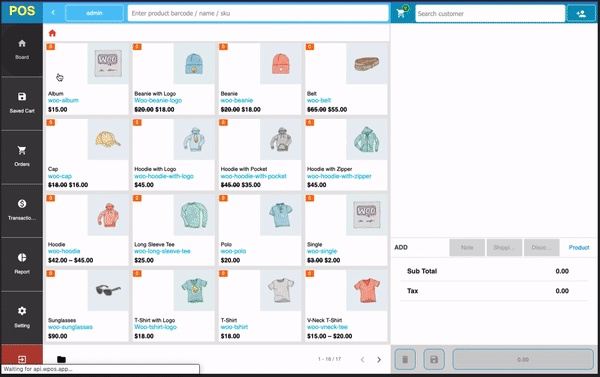Click the save cart disk button
The image size is (600, 377).
pos(434,359)
